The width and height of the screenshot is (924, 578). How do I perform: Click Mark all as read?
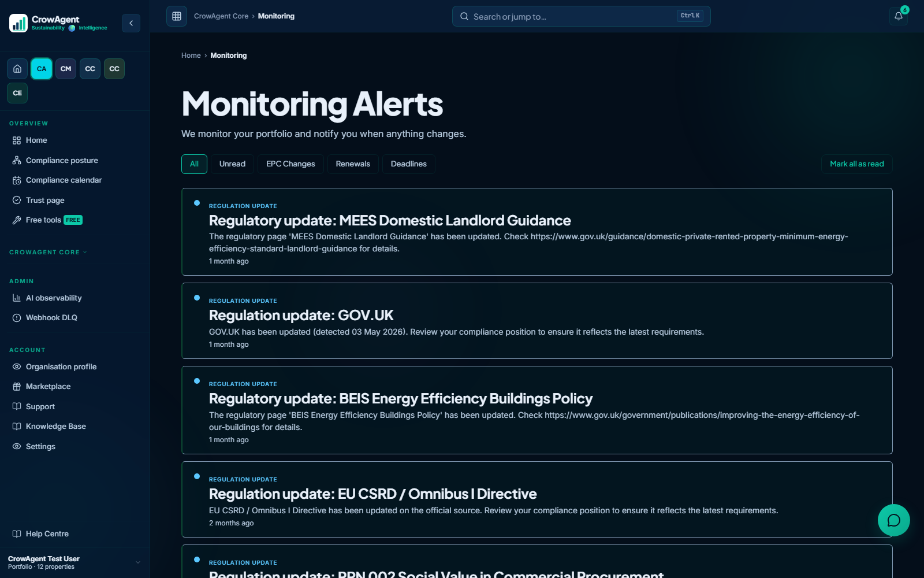857,164
